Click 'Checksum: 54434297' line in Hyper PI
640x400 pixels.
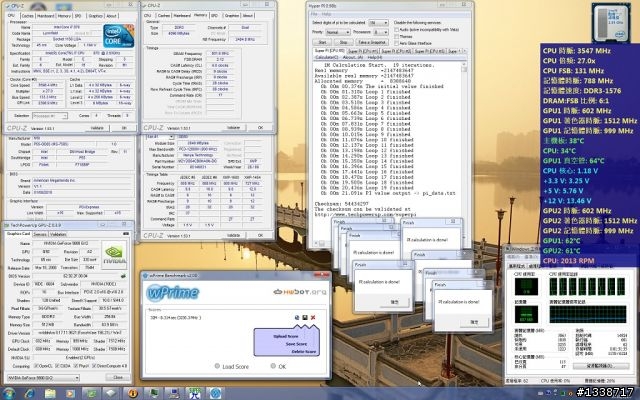tap(342, 203)
